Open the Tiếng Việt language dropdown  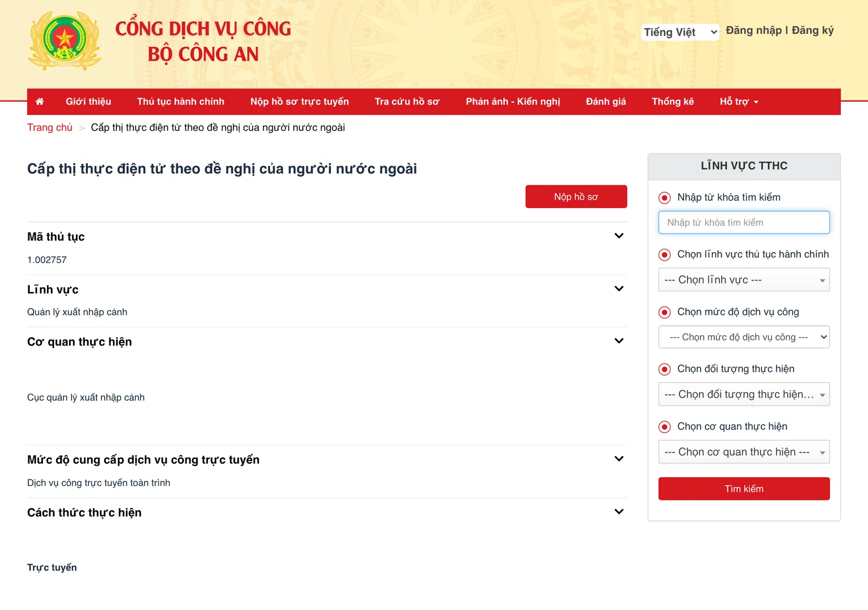point(680,32)
